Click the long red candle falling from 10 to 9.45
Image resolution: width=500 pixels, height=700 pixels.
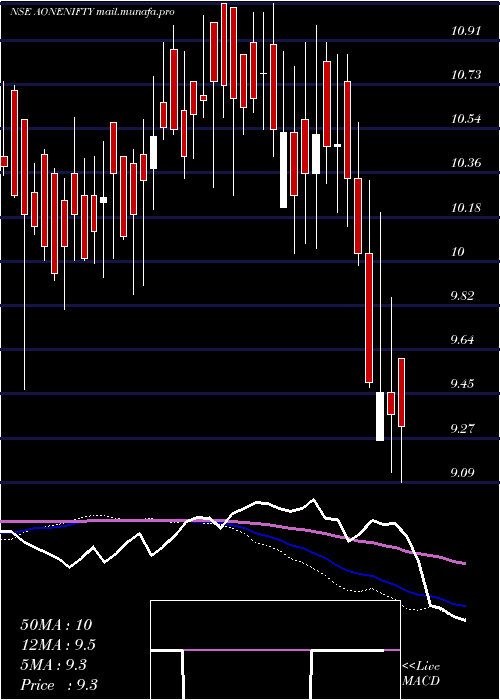[x=369, y=318]
